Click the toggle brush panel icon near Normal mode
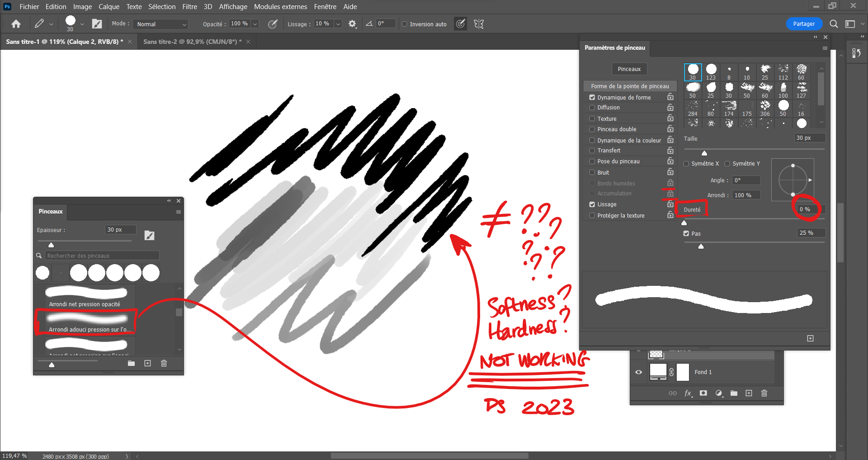 point(97,24)
